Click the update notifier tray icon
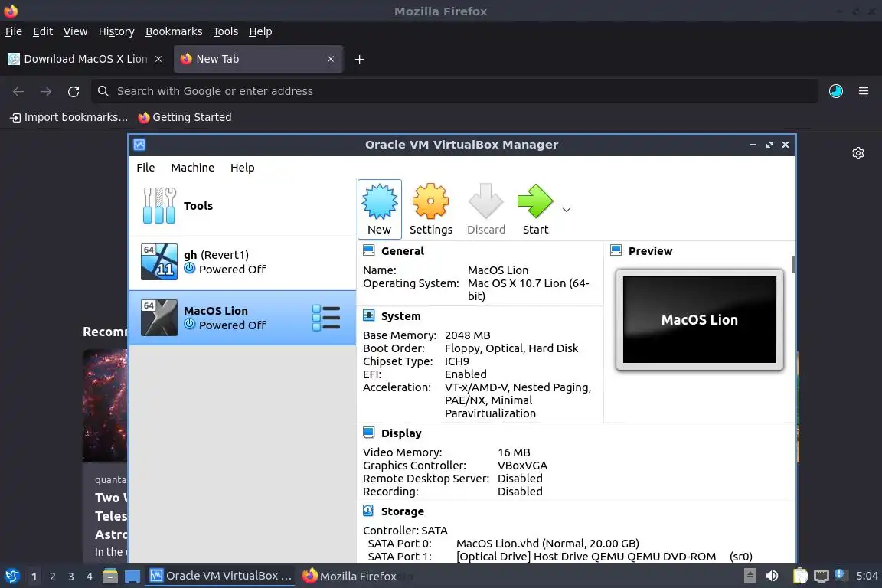The width and height of the screenshot is (882, 588). tap(839, 574)
